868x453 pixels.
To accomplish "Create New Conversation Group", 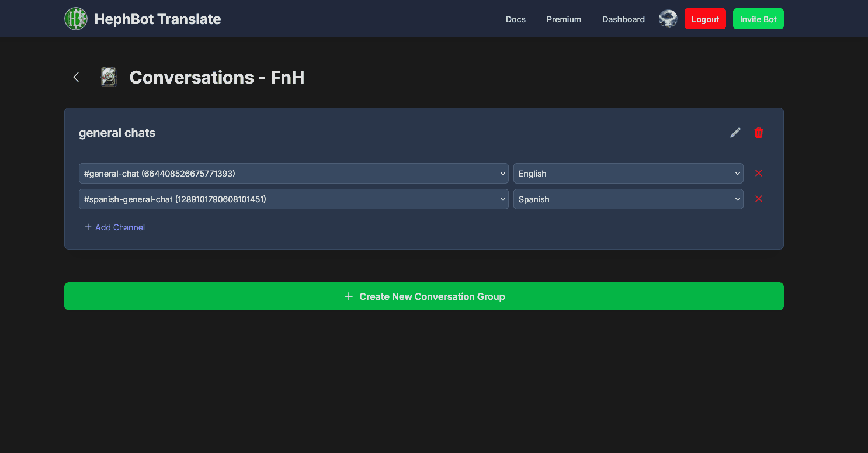I will tap(423, 296).
